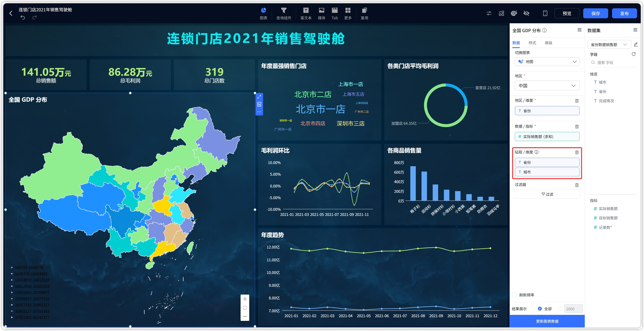Undo the last edit
This screenshot has height=331, width=644.
click(23, 17)
